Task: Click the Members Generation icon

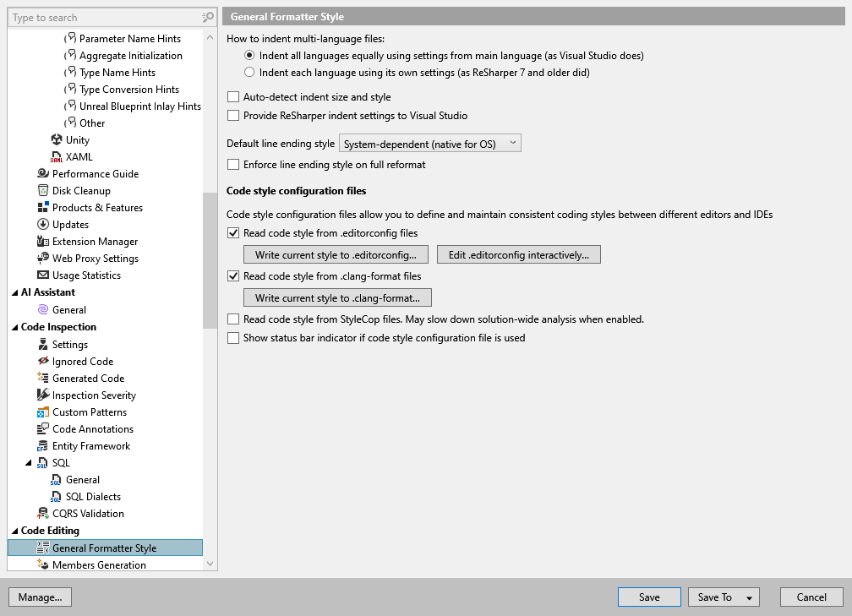Action: [42, 564]
